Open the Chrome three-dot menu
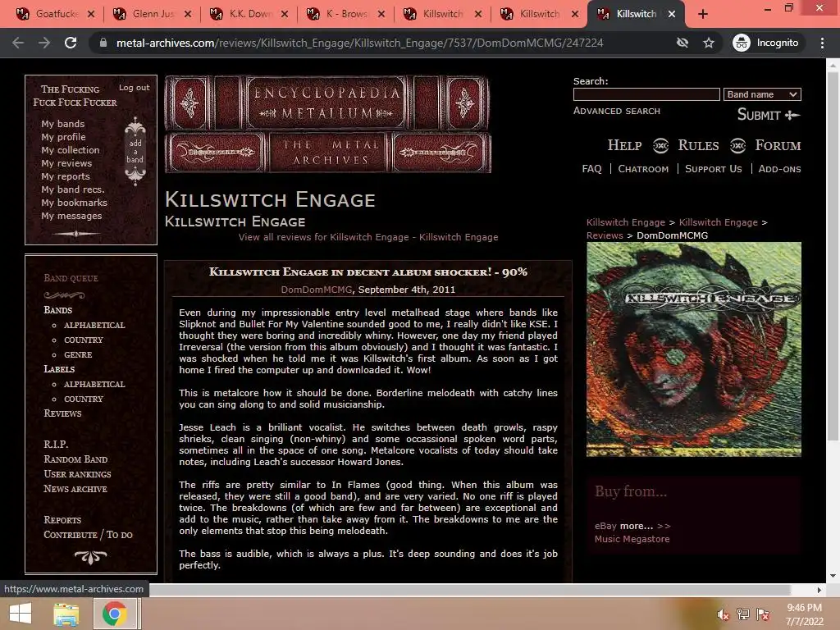The image size is (840, 630). (822, 43)
